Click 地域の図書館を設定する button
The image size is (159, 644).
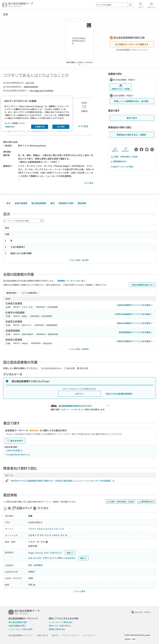(x=142, y=285)
